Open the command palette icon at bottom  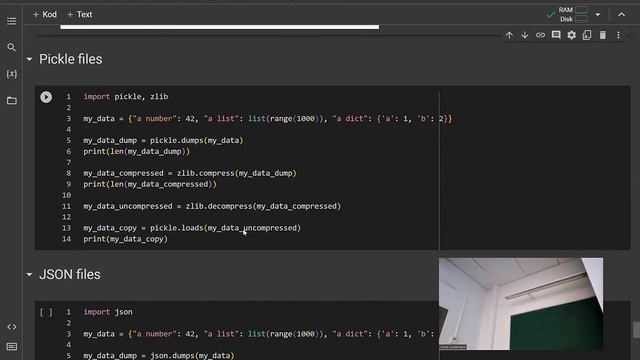click(x=11, y=347)
